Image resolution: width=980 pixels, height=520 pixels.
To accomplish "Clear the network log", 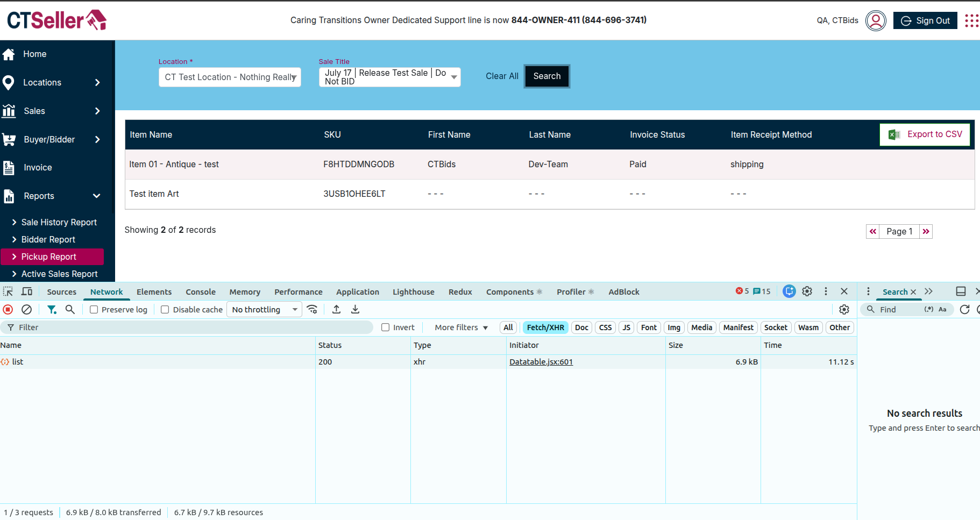I will (x=26, y=309).
